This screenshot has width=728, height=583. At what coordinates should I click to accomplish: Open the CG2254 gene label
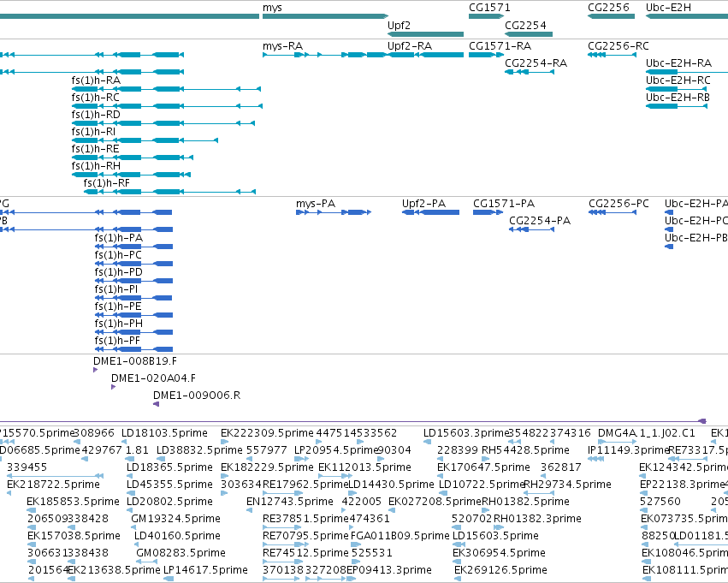525,26
